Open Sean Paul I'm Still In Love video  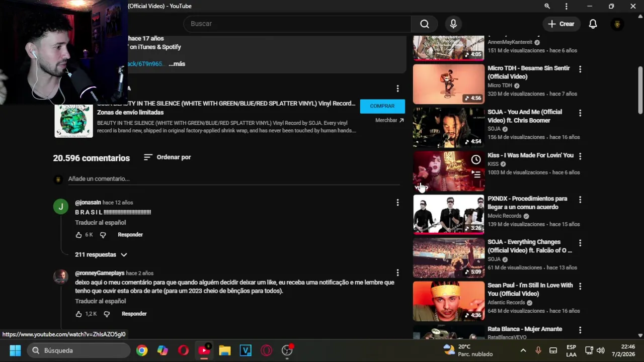pyautogui.click(x=449, y=301)
